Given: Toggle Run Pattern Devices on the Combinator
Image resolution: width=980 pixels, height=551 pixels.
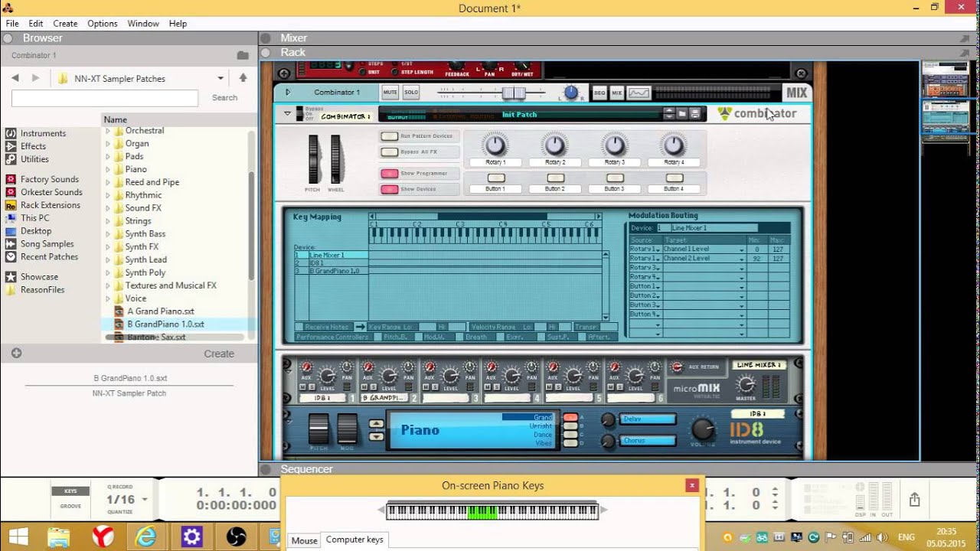Looking at the screenshot, I should click(x=390, y=136).
